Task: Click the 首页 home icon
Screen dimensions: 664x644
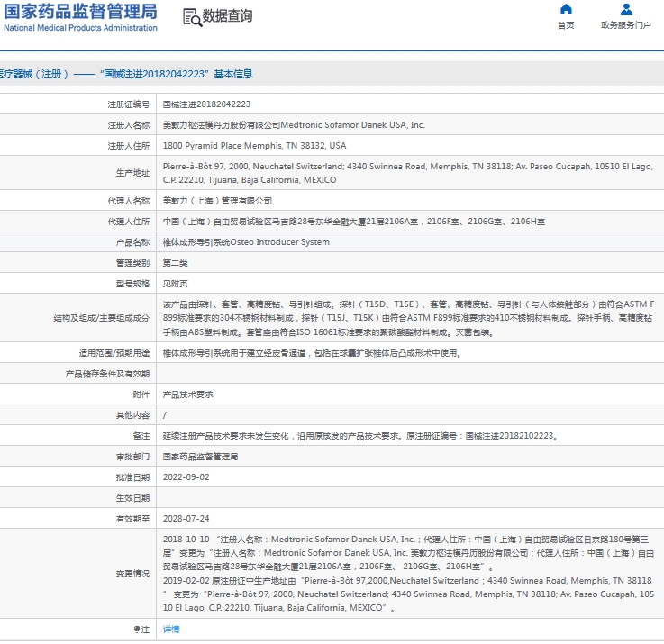Action: click(x=566, y=9)
